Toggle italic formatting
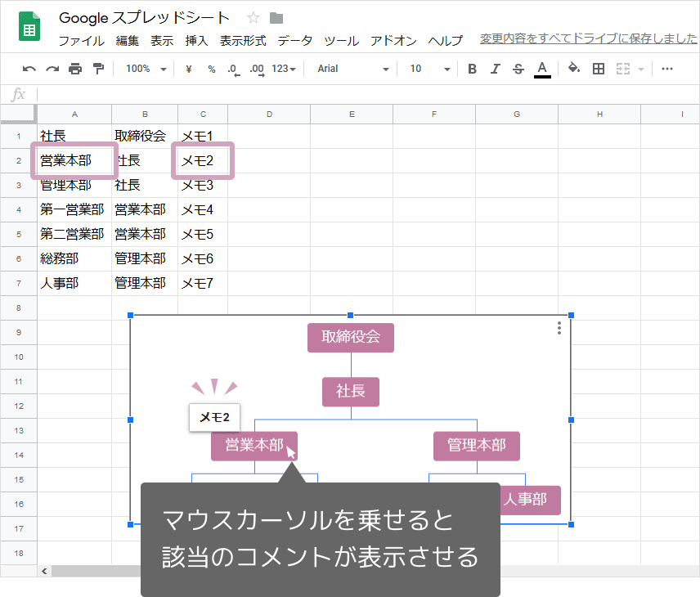 [495, 69]
